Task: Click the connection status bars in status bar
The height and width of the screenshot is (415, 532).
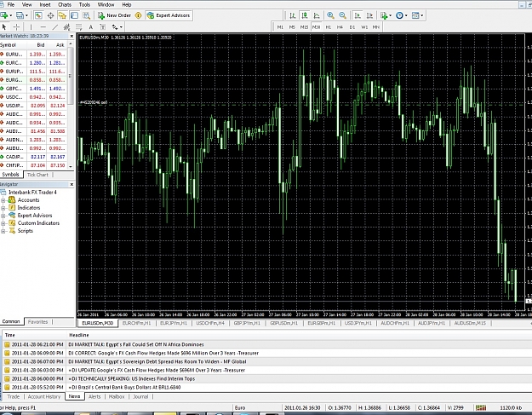Action: [480, 407]
